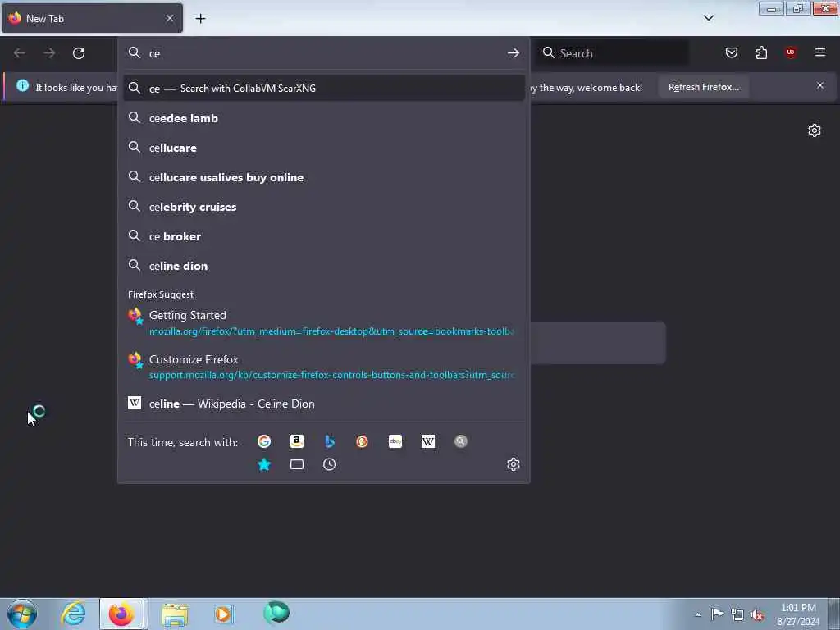Search this time with Bing

[330, 441]
